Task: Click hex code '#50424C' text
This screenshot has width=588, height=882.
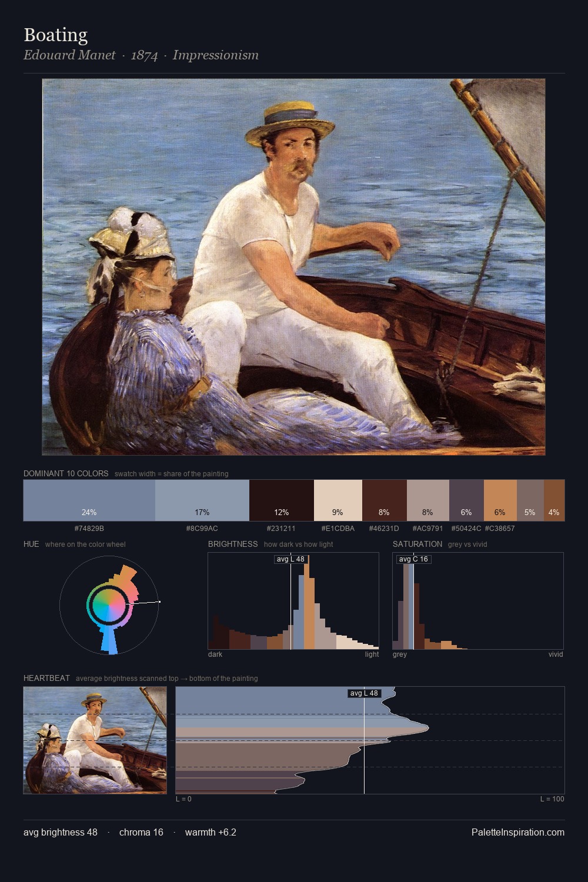Action: [466, 529]
